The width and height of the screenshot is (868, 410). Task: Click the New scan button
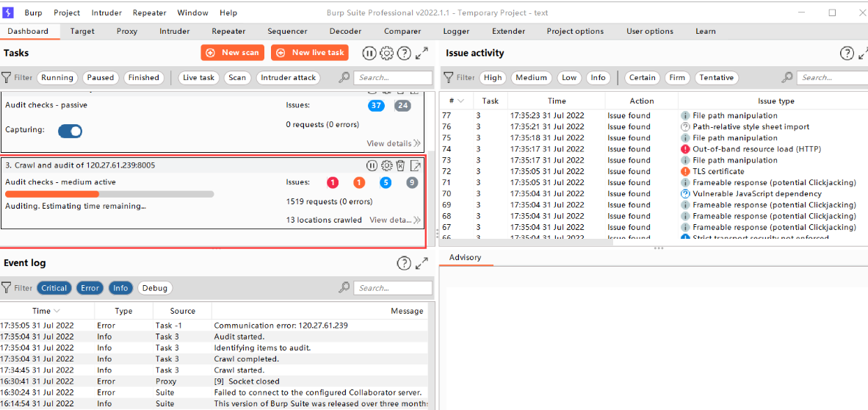tap(233, 53)
